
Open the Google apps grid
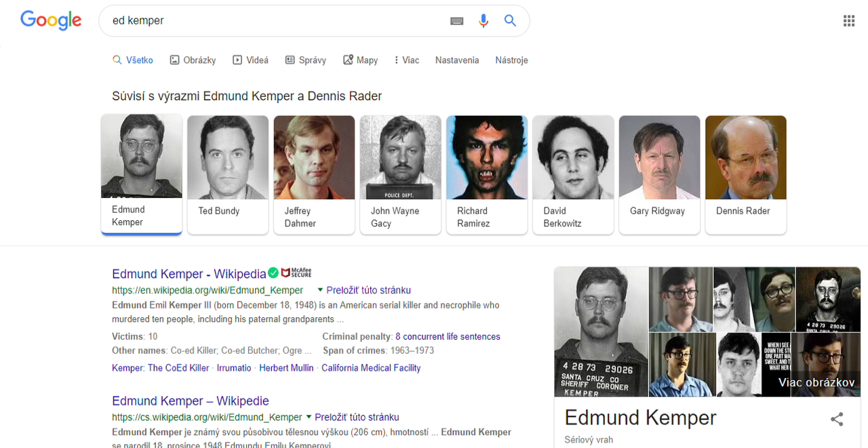pyautogui.click(x=849, y=21)
